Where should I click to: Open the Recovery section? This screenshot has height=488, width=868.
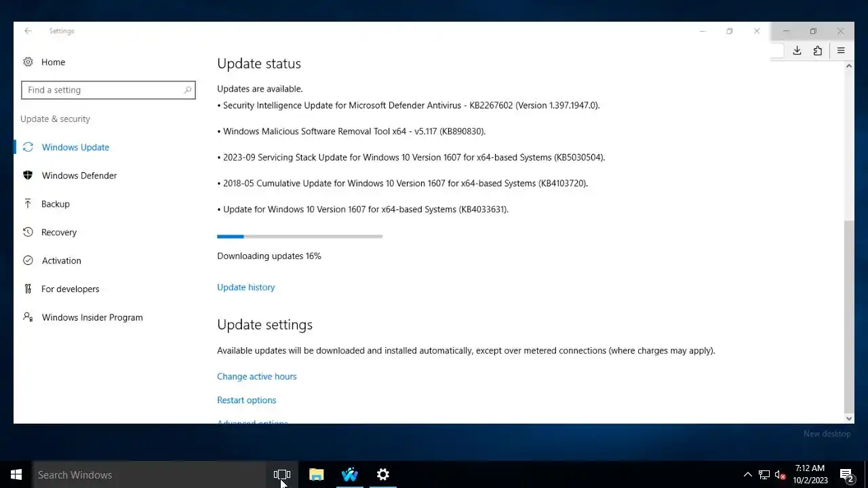click(59, 232)
